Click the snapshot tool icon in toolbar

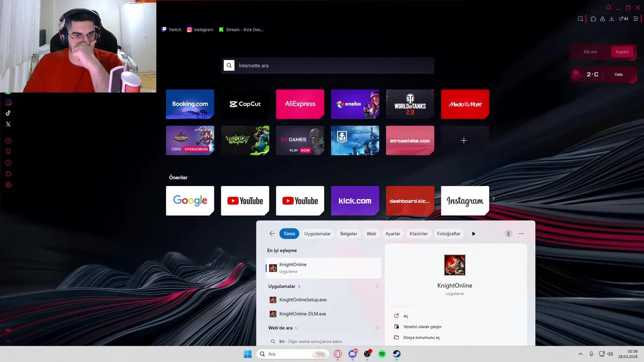pos(580,19)
